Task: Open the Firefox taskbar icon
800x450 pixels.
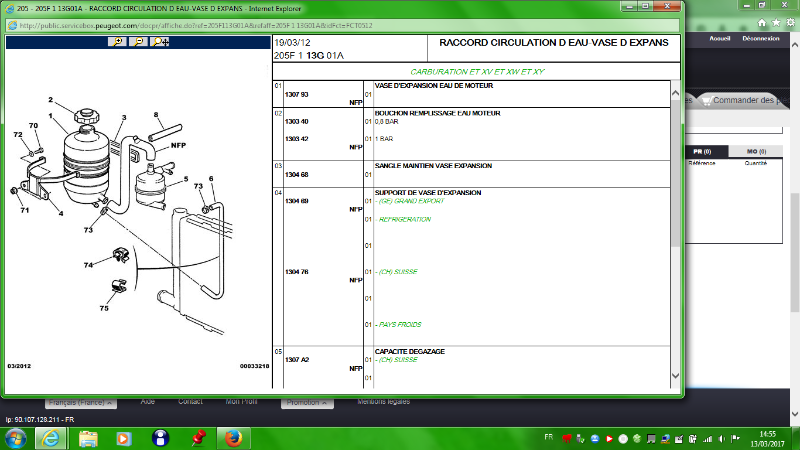Action: [x=233, y=438]
